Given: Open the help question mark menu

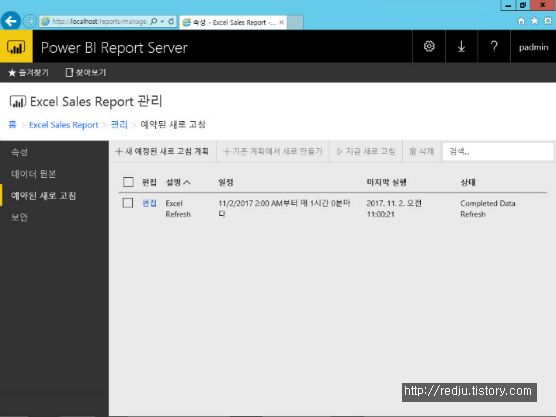Looking at the screenshot, I should tap(494, 46).
